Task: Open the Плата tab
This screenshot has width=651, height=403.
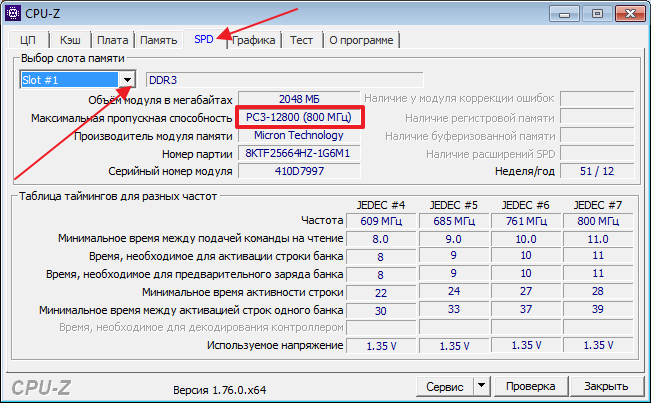Action: coord(112,40)
